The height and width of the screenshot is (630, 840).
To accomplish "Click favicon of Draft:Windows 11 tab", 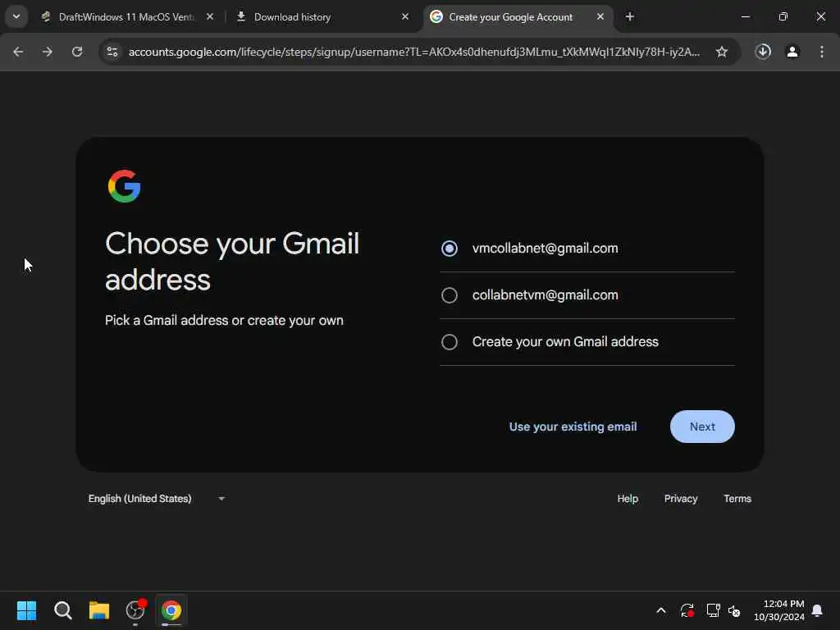I will pyautogui.click(x=46, y=16).
